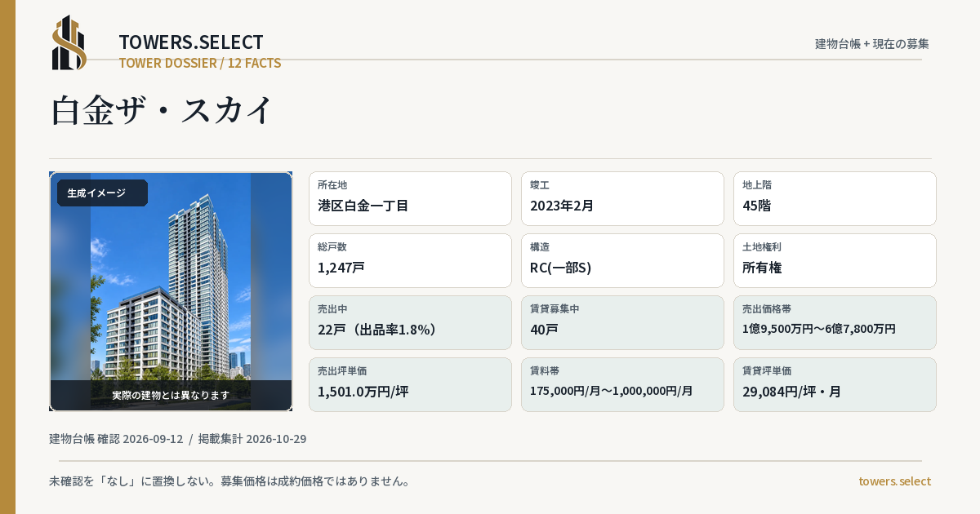Click the 実際の建物とは異なります caption

[x=171, y=395]
